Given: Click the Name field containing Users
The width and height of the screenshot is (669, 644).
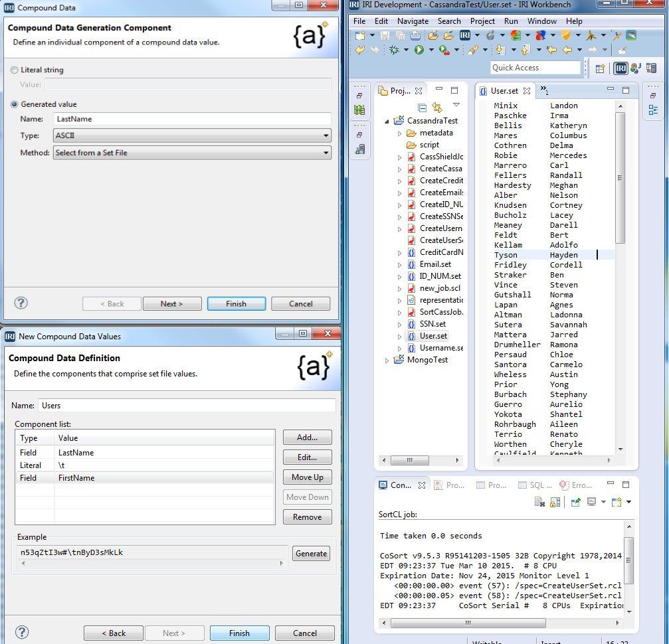Looking at the screenshot, I should pos(187,405).
